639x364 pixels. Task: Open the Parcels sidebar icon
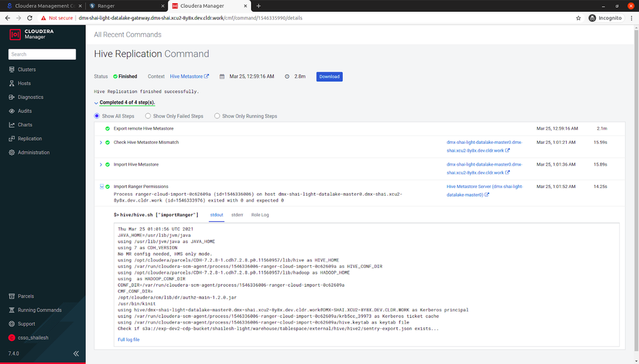[x=12, y=296]
